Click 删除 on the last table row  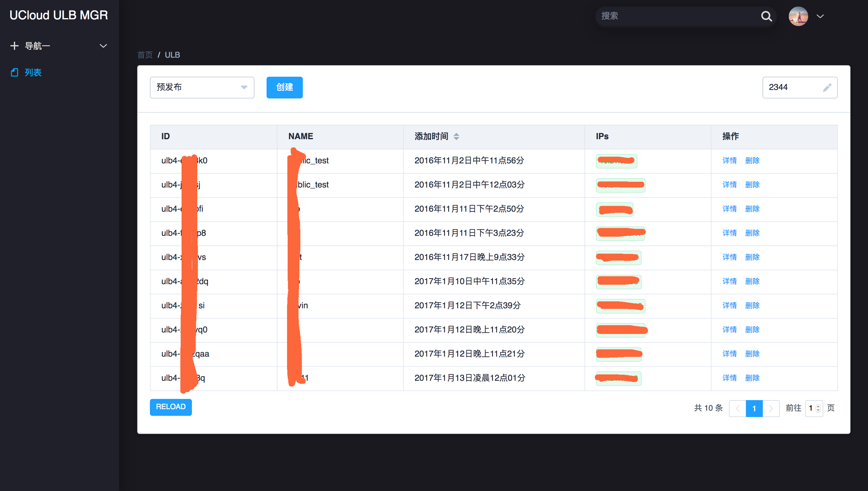[x=753, y=378]
